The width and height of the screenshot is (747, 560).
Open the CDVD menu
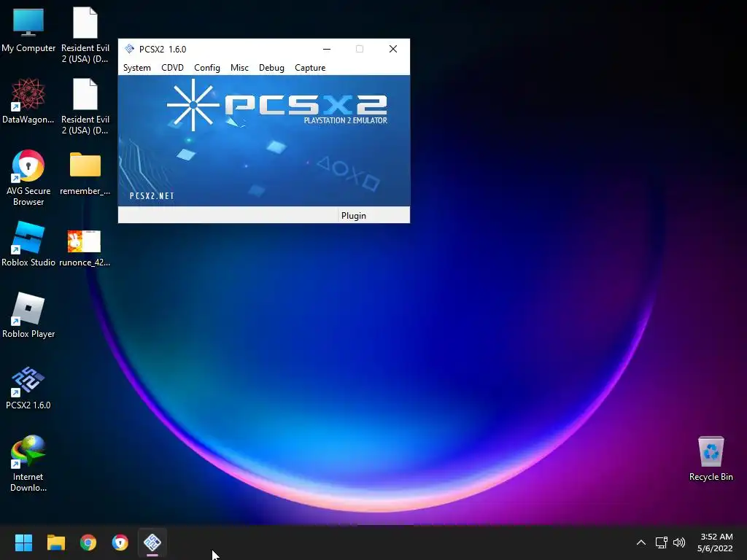click(x=172, y=68)
